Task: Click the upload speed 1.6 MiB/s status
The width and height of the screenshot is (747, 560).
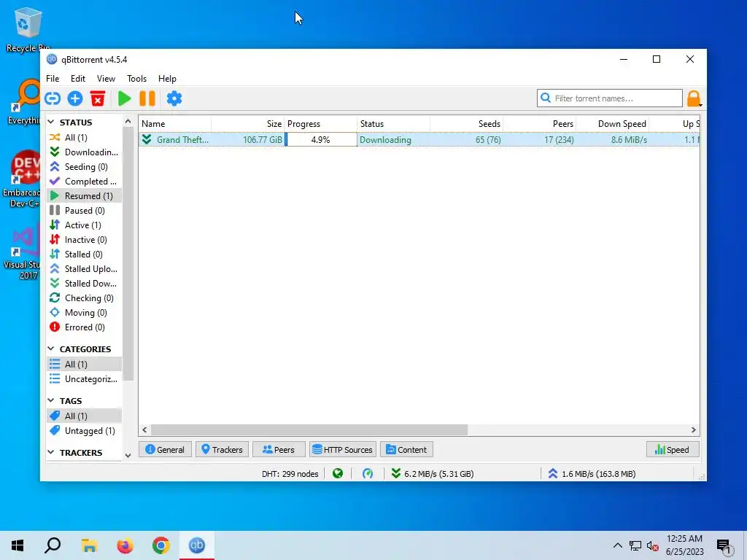Action: pos(592,474)
